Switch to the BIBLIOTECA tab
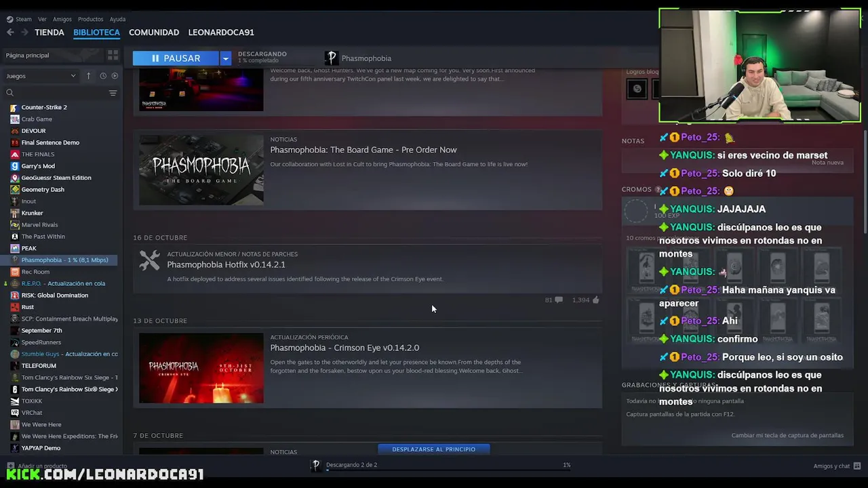Screen dimensions: 868x488 click(x=96, y=32)
